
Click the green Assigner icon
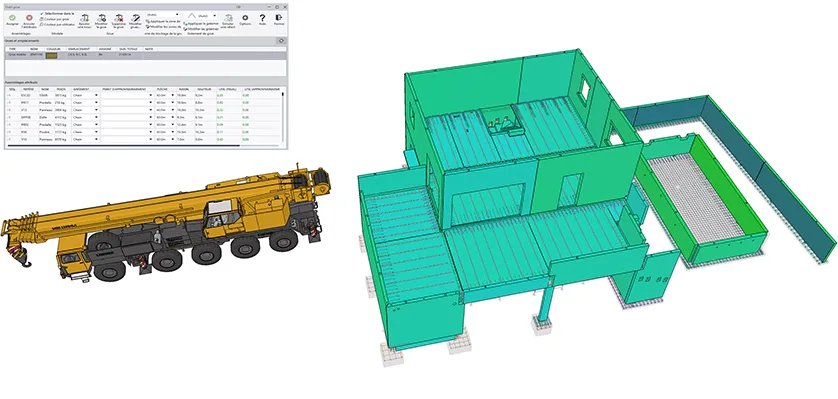tap(12, 18)
